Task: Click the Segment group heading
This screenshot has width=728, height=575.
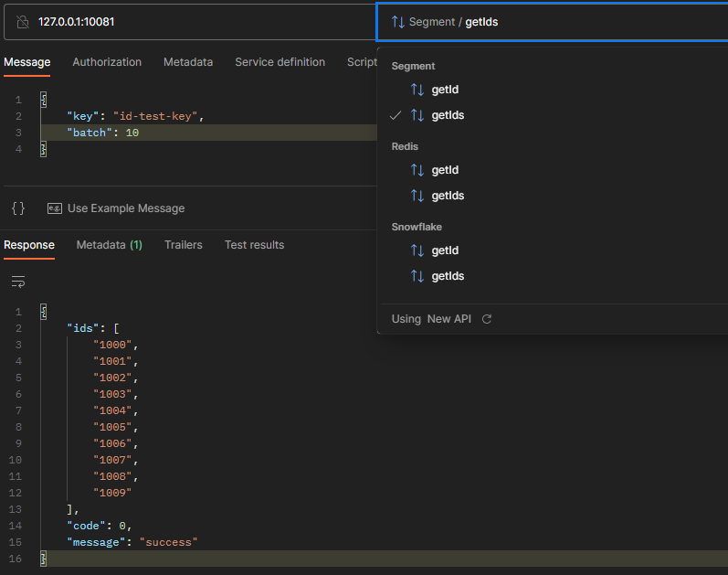Action: click(413, 66)
